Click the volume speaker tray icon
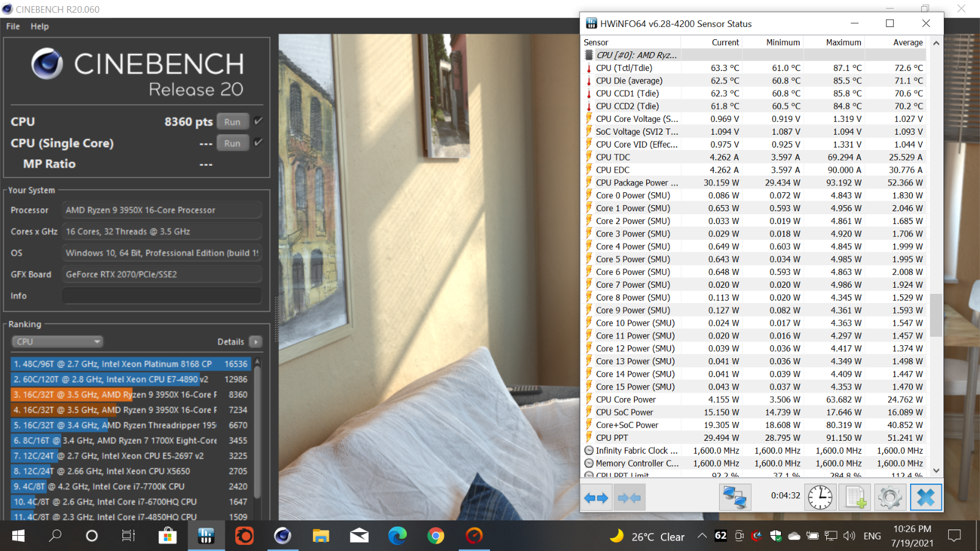 coord(849,536)
